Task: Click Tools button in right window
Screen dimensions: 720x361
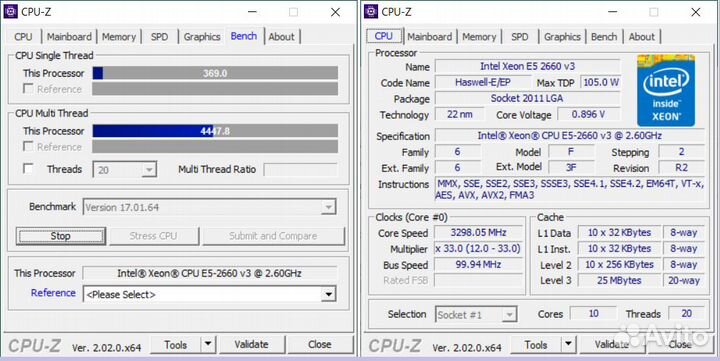Action: (536, 344)
